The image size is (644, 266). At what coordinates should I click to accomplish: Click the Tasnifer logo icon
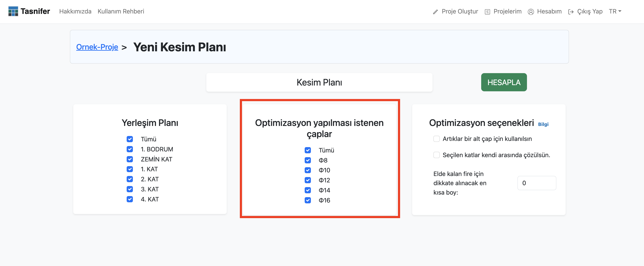point(13,11)
